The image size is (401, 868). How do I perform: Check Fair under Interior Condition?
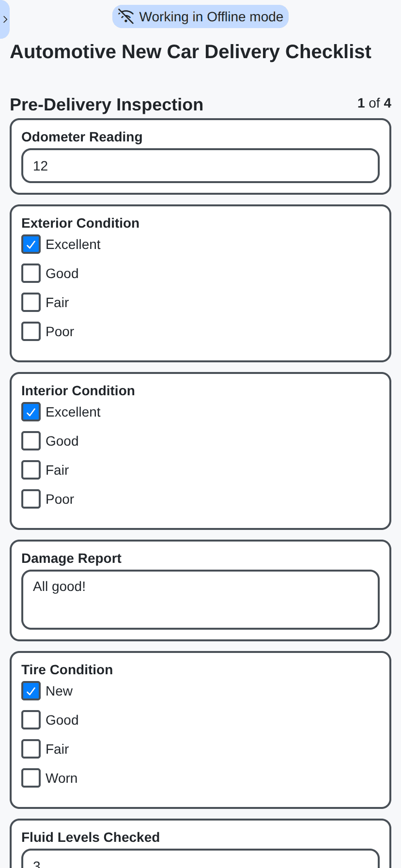point(31,470)
